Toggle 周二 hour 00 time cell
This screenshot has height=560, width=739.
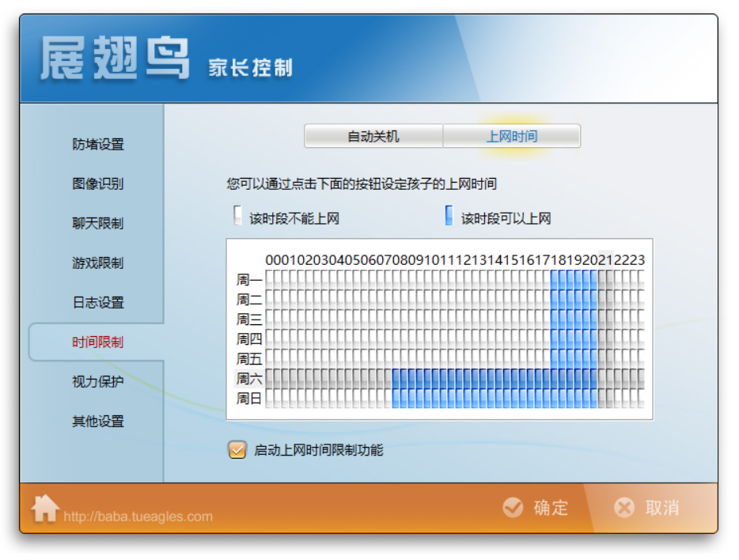pyautogui.click(x=273, y=300)
